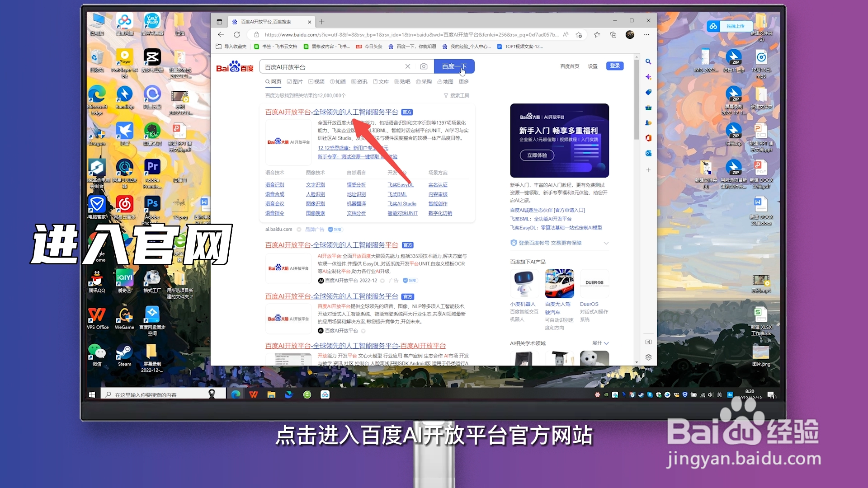Add page to favorites with the star icon
The image size is (868, 488).
click(579, 35)
